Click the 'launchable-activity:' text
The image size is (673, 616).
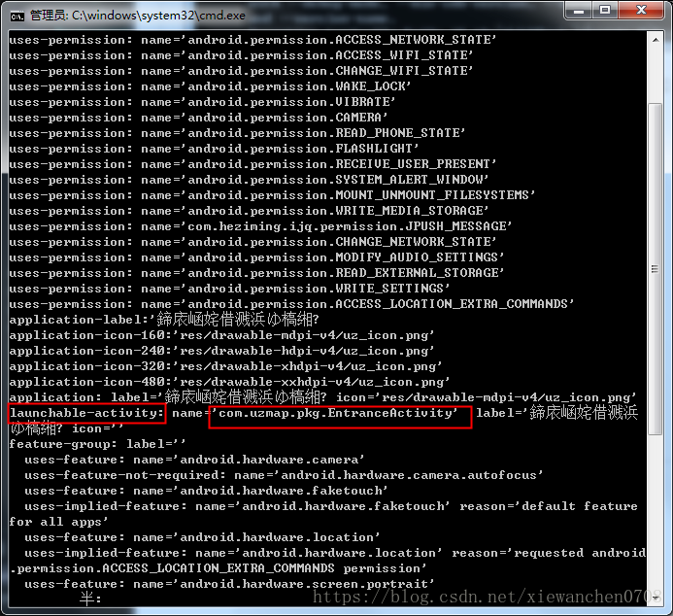(x=87, y=413)
